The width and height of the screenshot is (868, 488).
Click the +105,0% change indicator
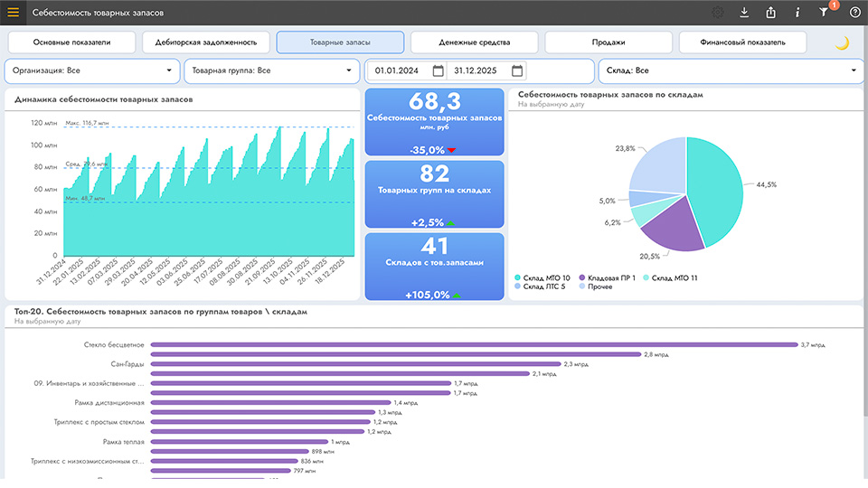pos(433,295)
